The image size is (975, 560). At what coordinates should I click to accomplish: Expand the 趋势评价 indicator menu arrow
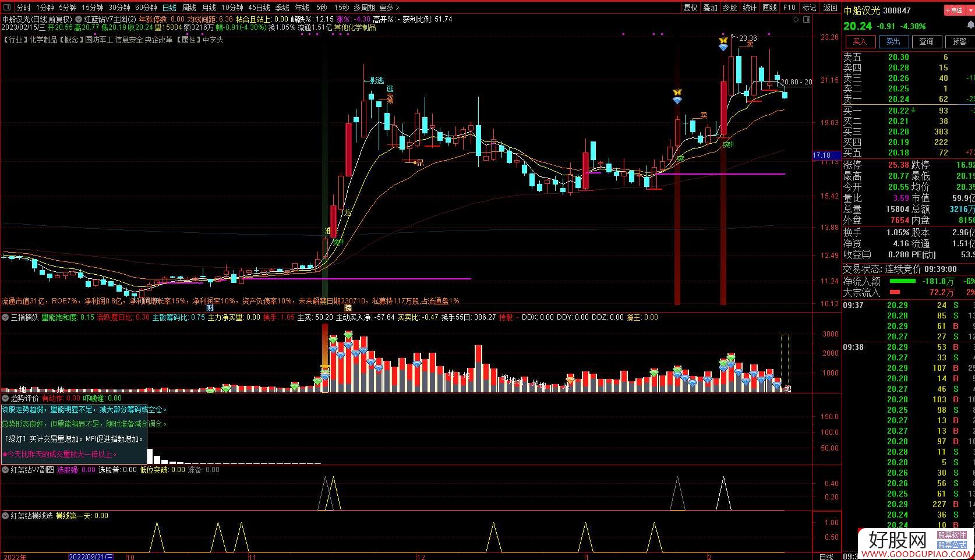point(6,398)
